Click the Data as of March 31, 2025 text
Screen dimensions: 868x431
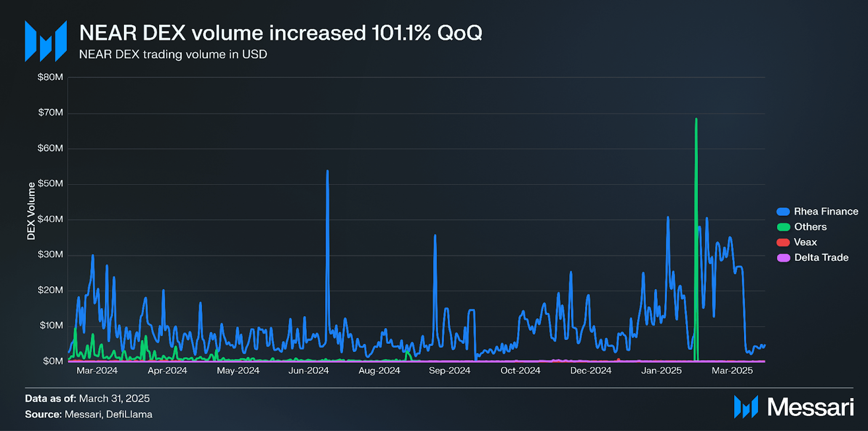(87, 399)
